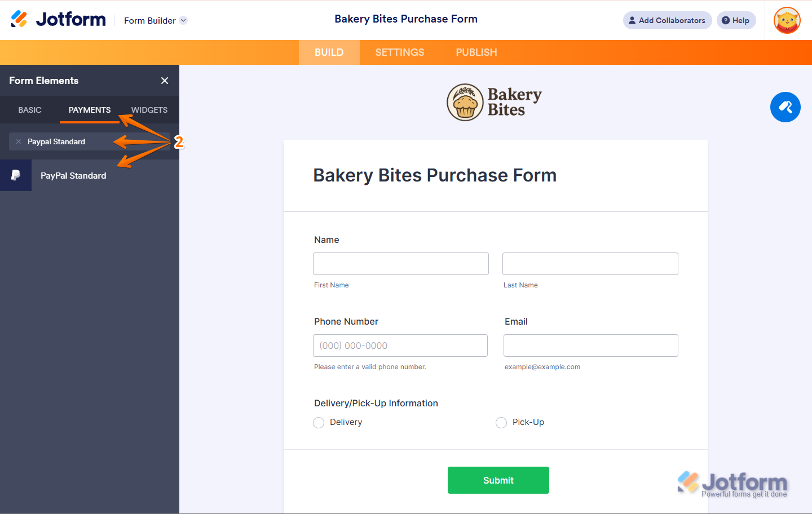Click the Jotform logo icon
Image resolution: width=812 pixels, height=514 pixels.
(x=19, y=19)
